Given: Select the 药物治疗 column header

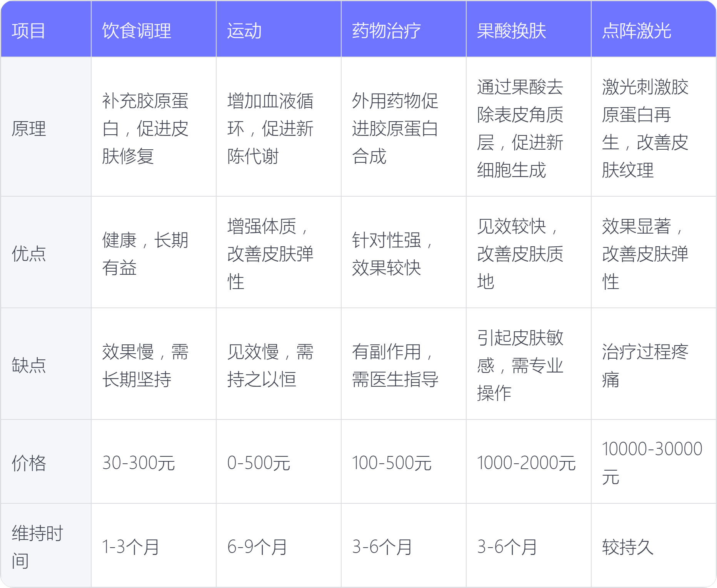Looking at the screenshot, I should point(386,31).
